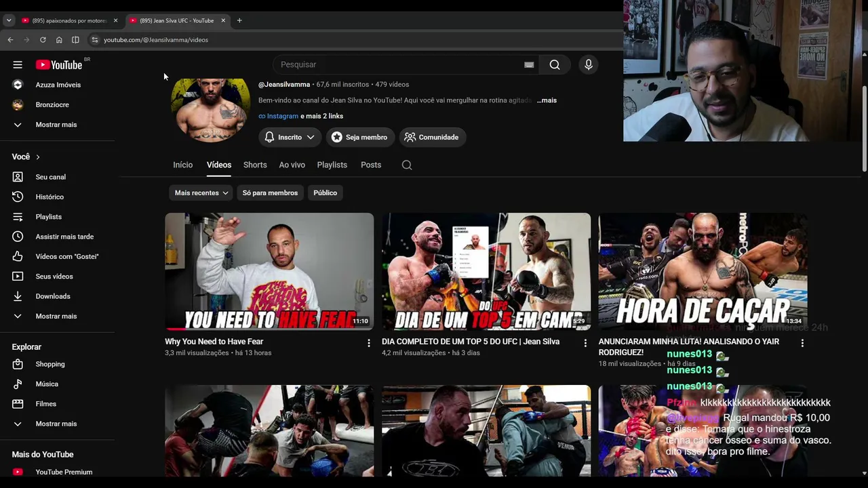Open options for ANUNCIARAM MINHA LUTA video
The height and width of the screenshot is (488, 868).
click(x=802, y=343)
